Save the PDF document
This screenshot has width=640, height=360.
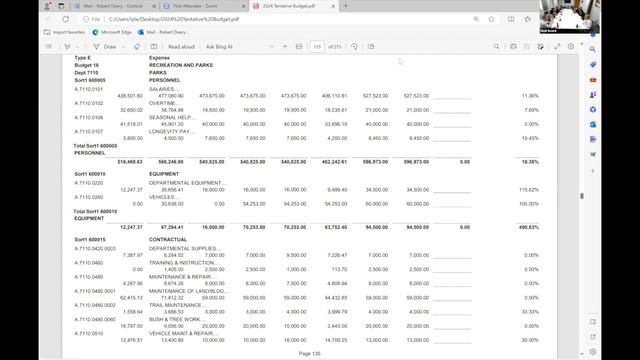tap(527, 47)
